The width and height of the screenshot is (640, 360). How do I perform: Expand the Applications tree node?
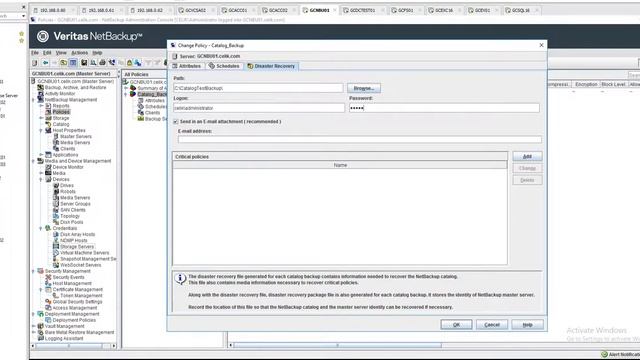(41, 155)
